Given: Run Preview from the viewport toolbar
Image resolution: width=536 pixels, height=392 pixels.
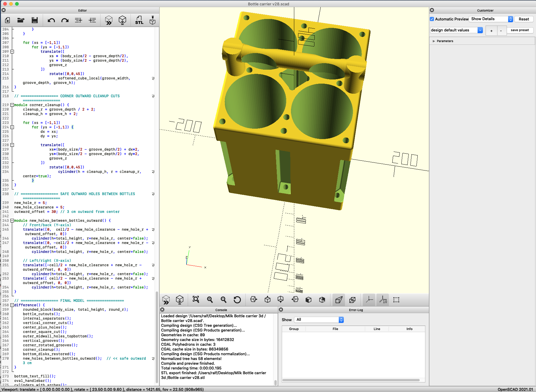Looking at the screenshot, I should 166,300.
